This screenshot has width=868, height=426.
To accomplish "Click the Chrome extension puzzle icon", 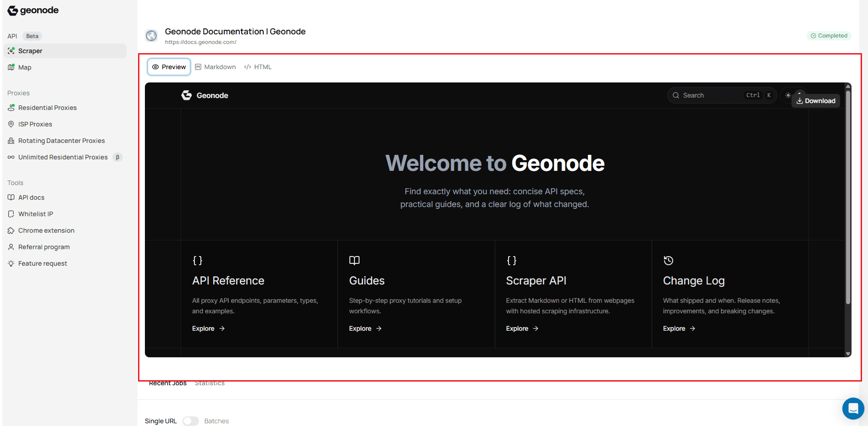I will 11,230.
